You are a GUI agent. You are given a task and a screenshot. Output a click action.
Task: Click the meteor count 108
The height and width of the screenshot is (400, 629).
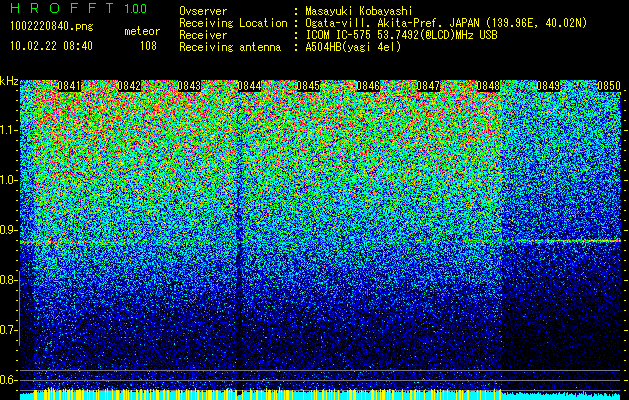click(148, 46)
